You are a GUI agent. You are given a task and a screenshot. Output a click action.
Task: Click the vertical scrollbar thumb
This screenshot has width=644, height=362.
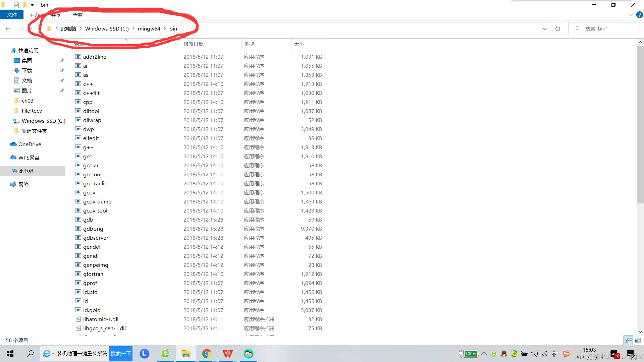[640, 124]
